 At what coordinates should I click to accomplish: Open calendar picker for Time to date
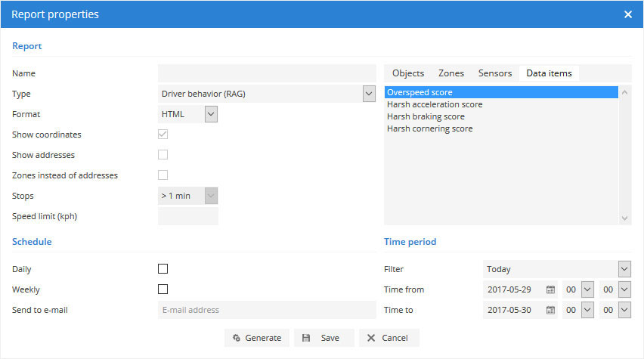[x=550, y=310]
